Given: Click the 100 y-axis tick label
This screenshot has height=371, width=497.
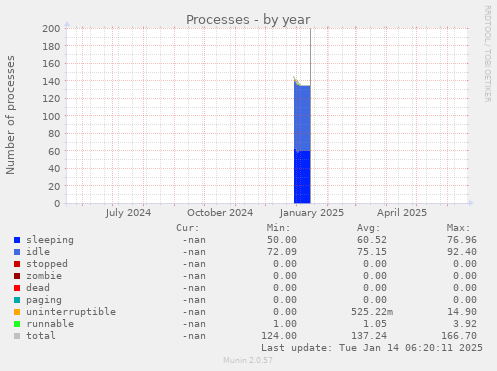Looking at the screenshot, I should tap(51, 116).
